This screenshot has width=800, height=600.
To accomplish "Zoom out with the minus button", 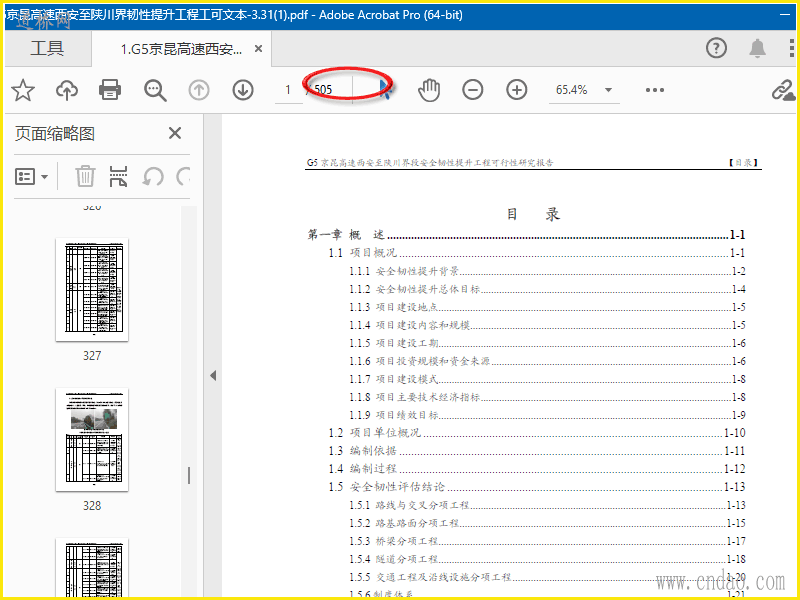I will pyautogui.click(x=473, y=90).
